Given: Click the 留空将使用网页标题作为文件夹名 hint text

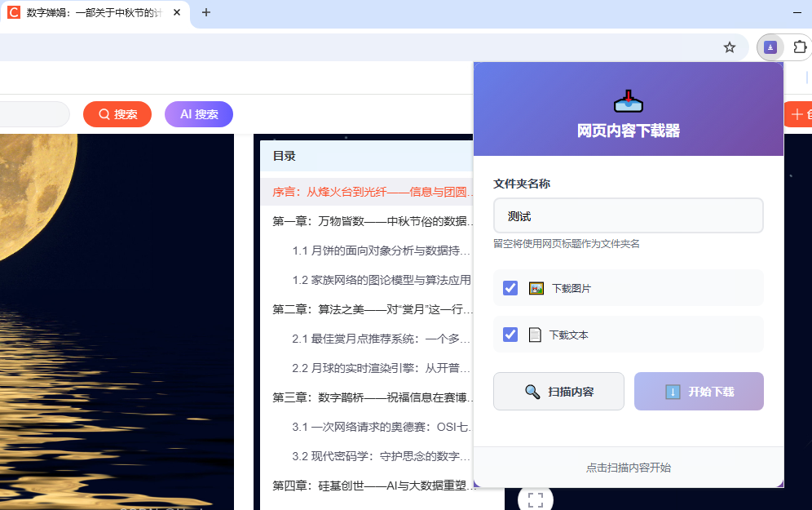Looking at the screenshot, I should pyautogui.click(x=567, y=244).
